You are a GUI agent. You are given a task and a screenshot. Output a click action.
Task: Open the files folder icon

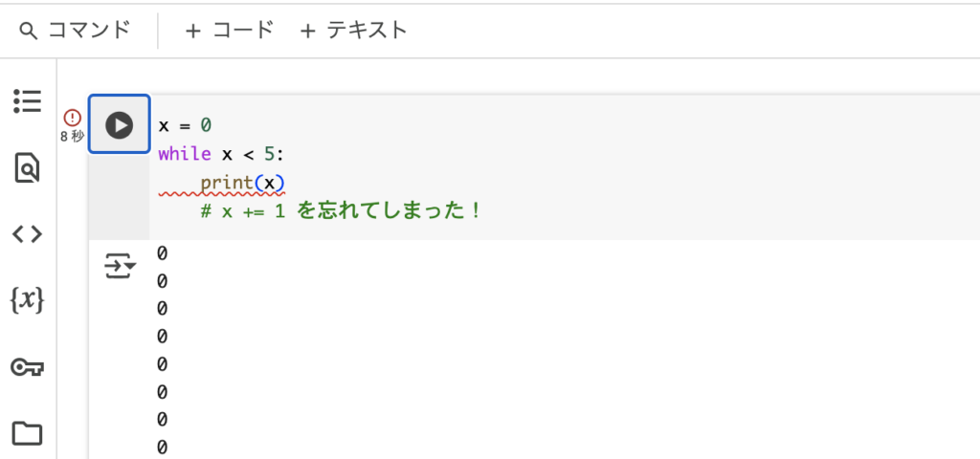[28, 433]
